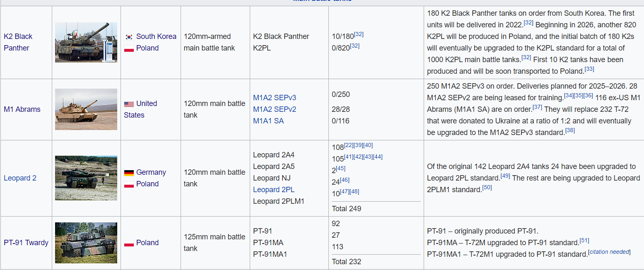Click the United States flag icon
Viewport: 644px width, 270px height.
(129, 104)
